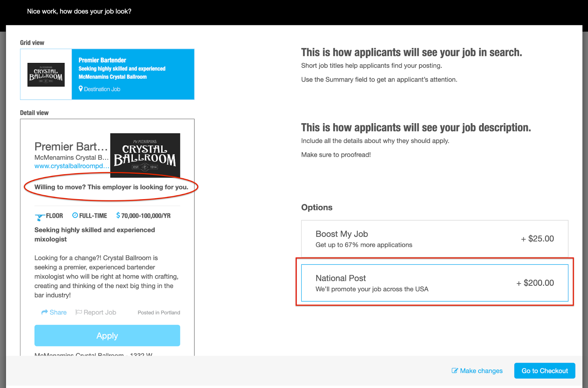Click 'Make sure to proofread!' text
588x388 pixels.
(x=336, y=155)
